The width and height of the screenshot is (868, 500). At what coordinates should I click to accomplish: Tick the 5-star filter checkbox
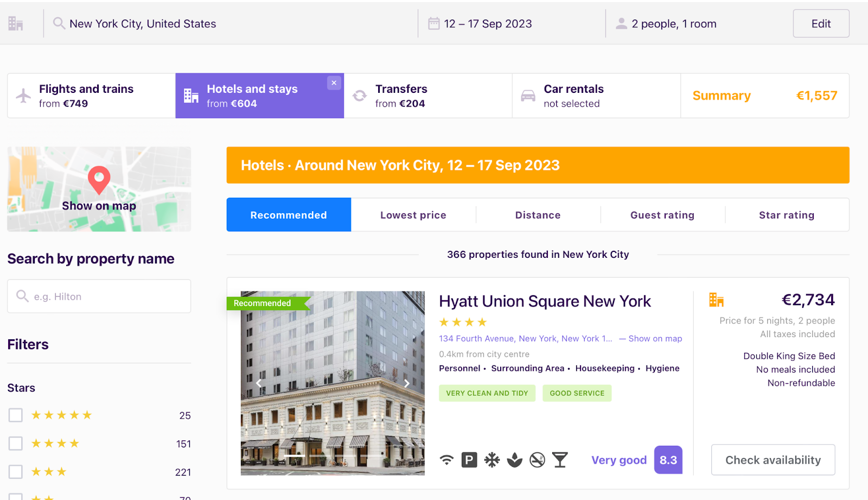coord(16,415)
